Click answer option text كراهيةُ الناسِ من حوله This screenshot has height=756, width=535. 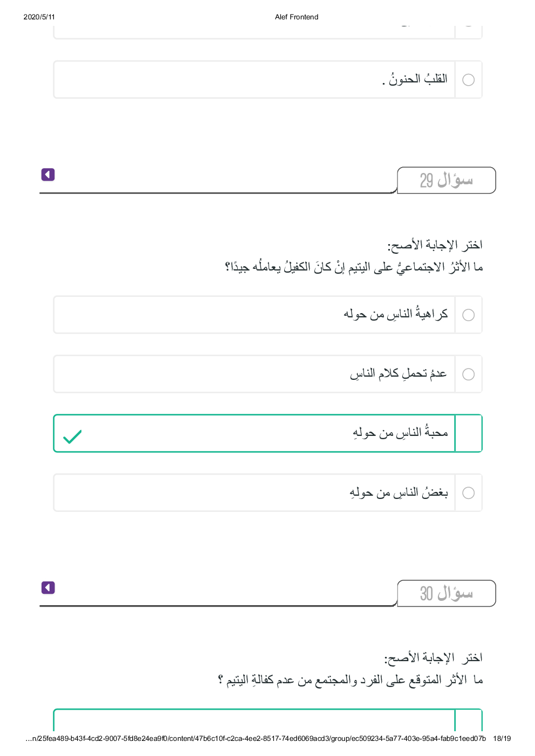point(395,314)
